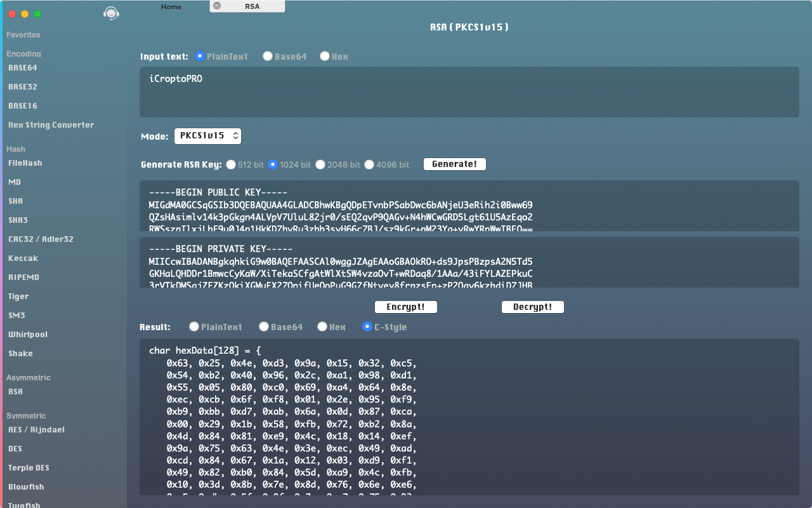Viewport: 812px width, 508px height.
Task: Choose 2048 bit RSA key size
Action: pos(320,164)
